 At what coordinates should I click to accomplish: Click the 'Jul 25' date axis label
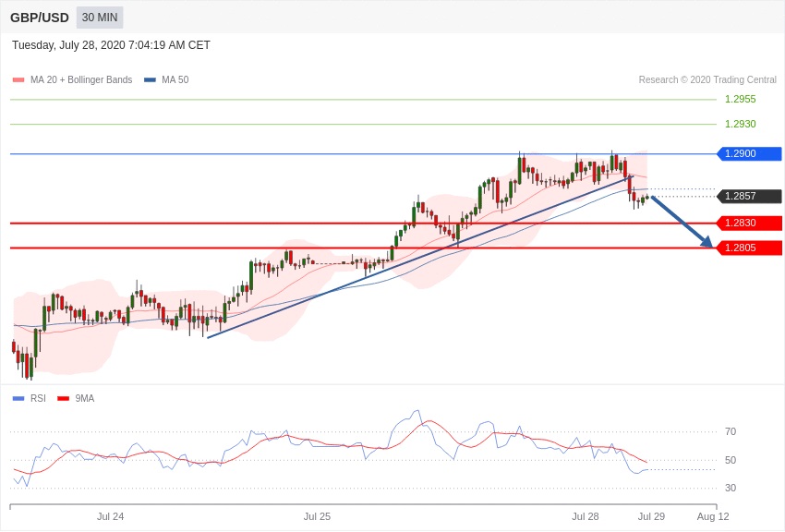pos(317,516)
